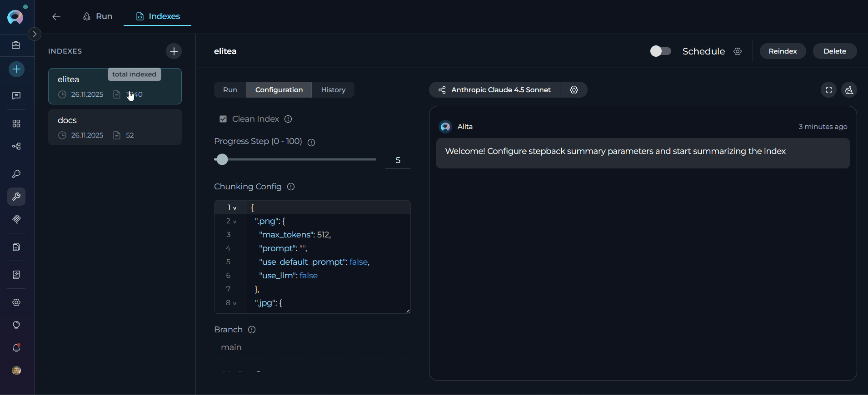Open the chat sidebar icon
This screenshot has width=868, height=395.
(16, 96)
